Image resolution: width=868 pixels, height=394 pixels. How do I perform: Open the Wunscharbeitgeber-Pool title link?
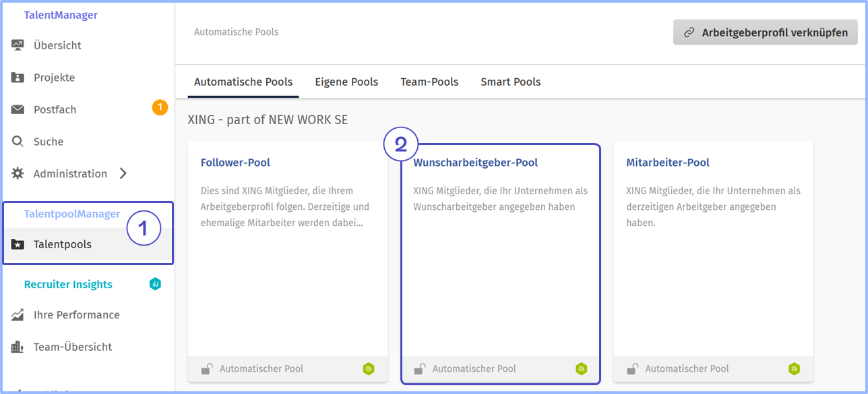point(475,163)
